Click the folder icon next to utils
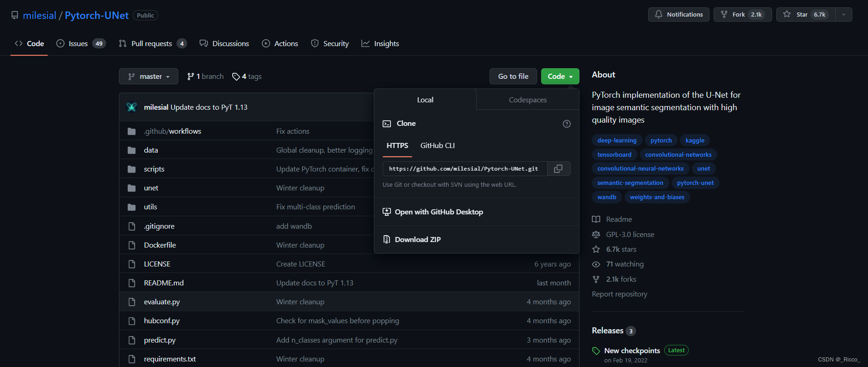 [x=131, y=207]
